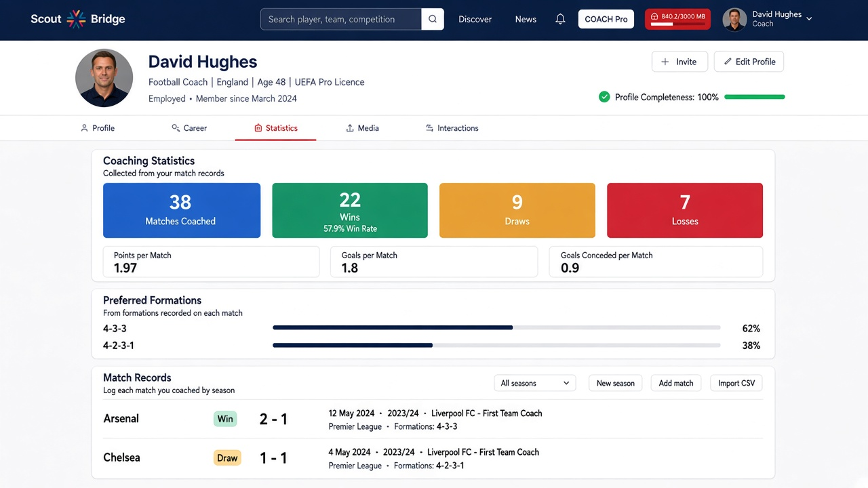Click the Scout Bridge logo icon
868x488 pixels.
(x=76, y=19)
